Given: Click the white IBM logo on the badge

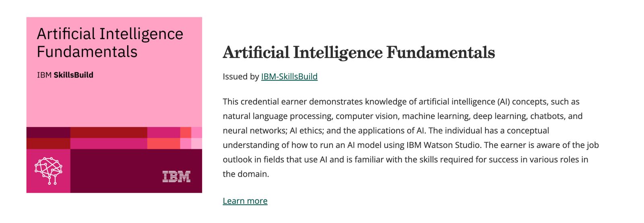Looking at the screenshot, I should pos(176,177).
